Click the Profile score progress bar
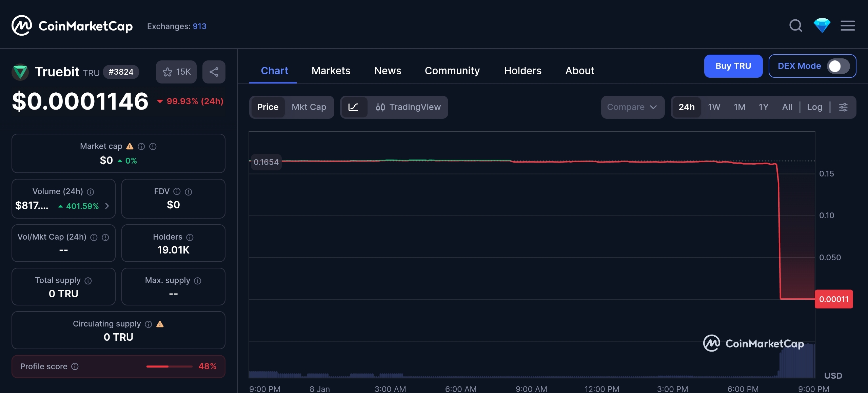 169,367
